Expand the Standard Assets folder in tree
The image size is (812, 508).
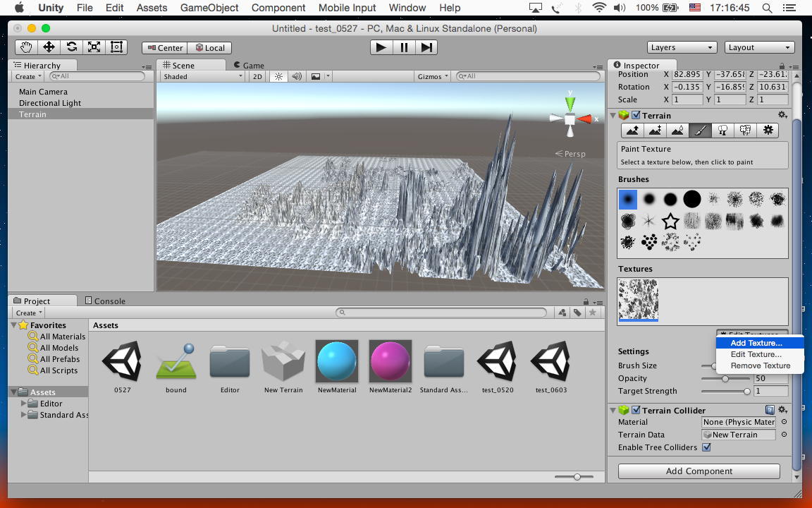coord(24,415)
